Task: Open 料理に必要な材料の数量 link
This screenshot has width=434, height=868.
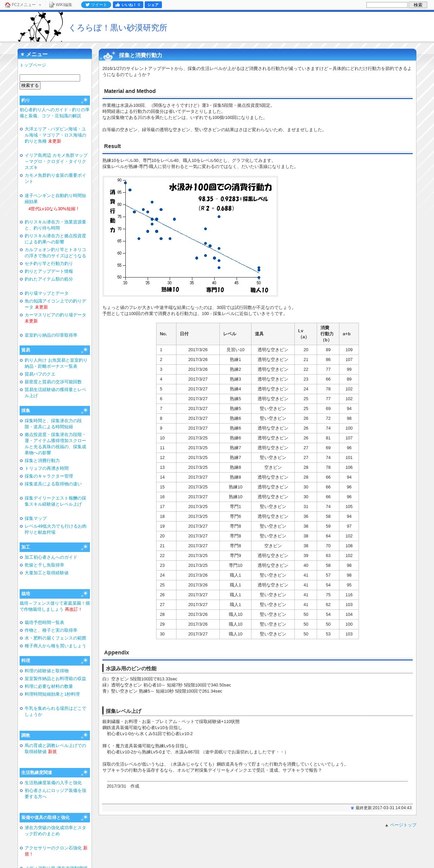Action: click(49, 686)
